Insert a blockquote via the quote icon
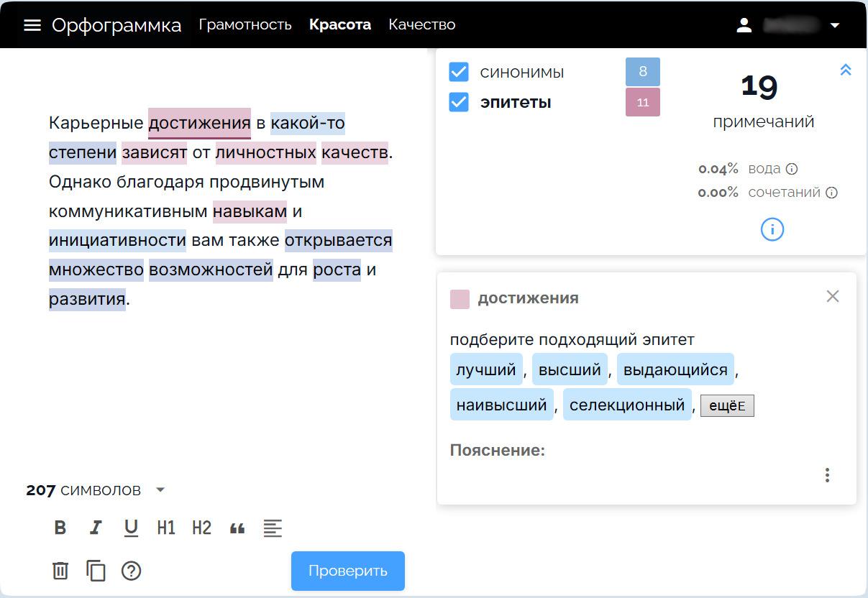Screen dimensions: 868x598 pyautogui.click(x=237, y=528)
